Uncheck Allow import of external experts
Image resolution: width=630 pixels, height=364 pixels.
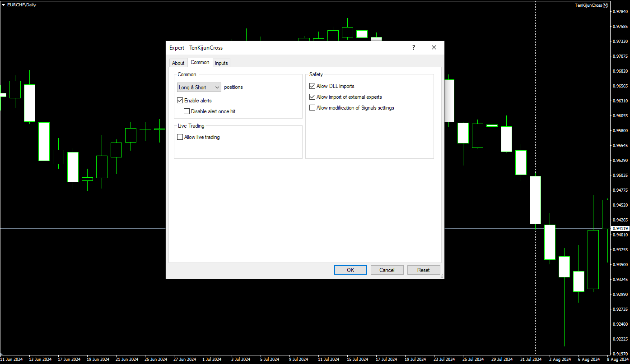tap(312, 97)
